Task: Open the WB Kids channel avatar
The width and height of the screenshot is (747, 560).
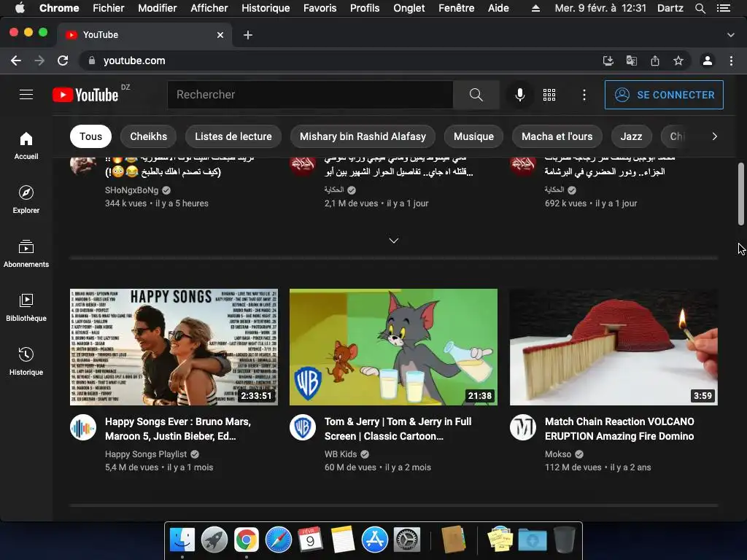Action: 303,427
